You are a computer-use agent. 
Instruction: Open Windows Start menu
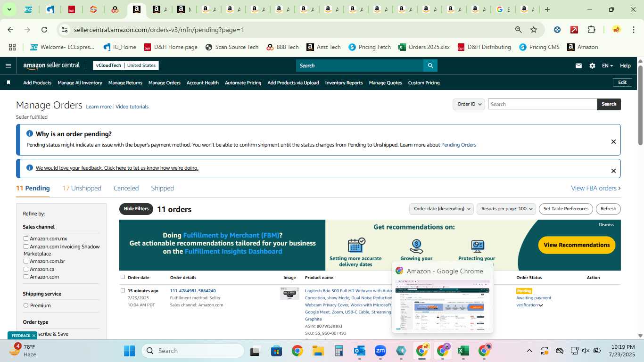coord(129,351)
